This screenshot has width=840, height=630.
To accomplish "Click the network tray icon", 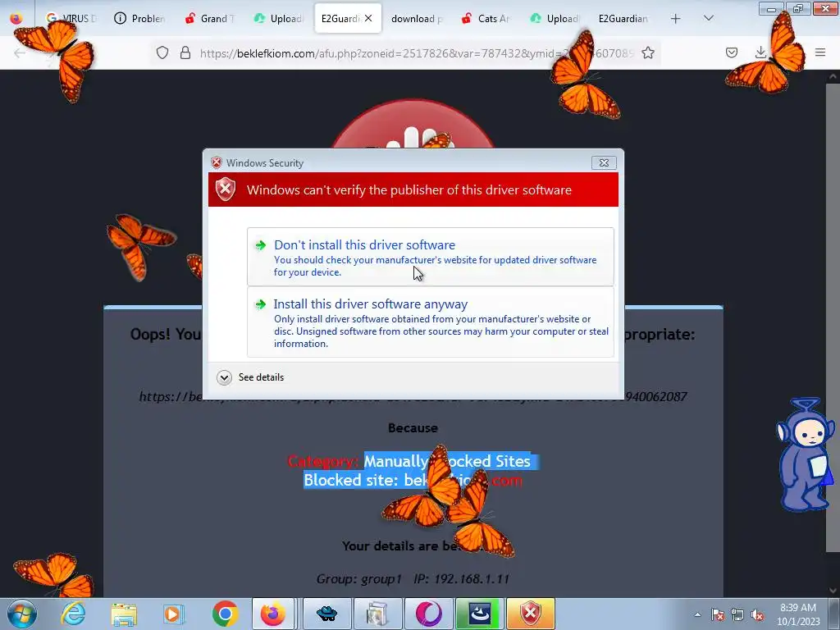I will (x=737, y=614).
